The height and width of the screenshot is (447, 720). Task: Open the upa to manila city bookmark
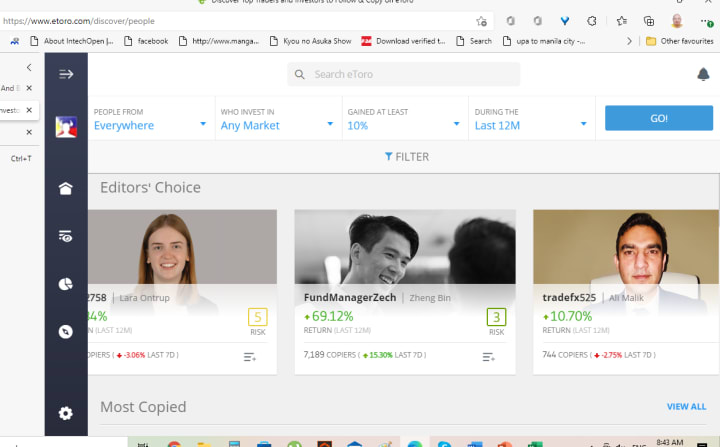pos(544,41)
